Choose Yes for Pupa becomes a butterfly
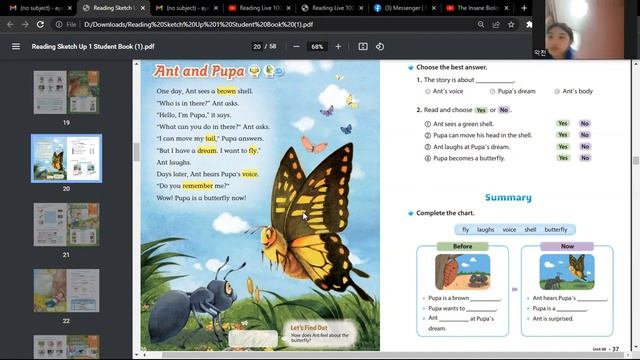640x360 pixels. tap(563, 158)
